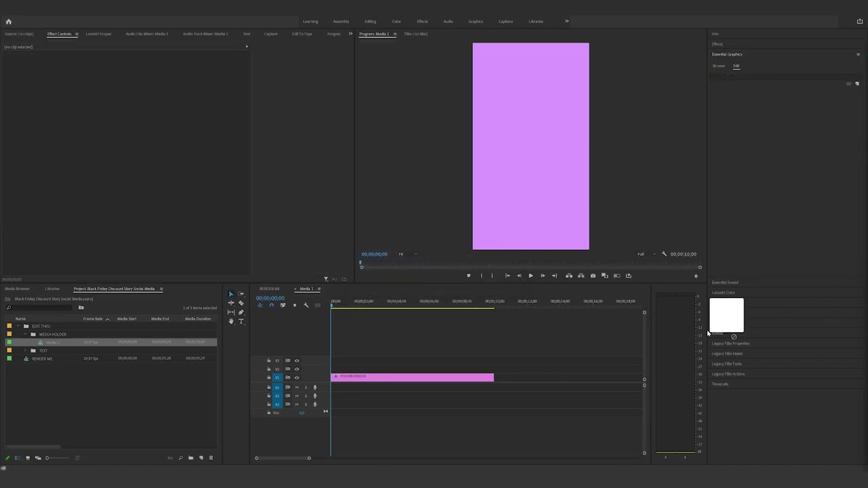Image resolution: width=868 pixels, height=488 pixels.
Task: Click the trash icon in Project panel
Action: tap(211, 458)
